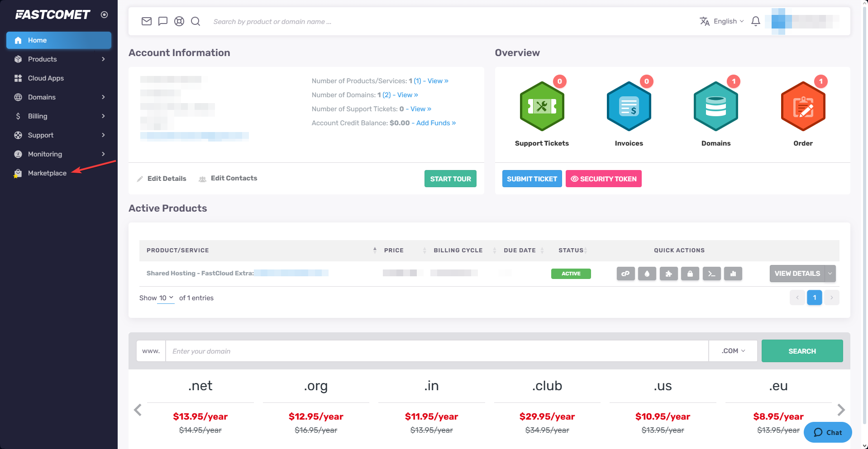Screen dimensions: 868x449
Task: Show next domain prices carousel arrow
Action: (841, 410)
